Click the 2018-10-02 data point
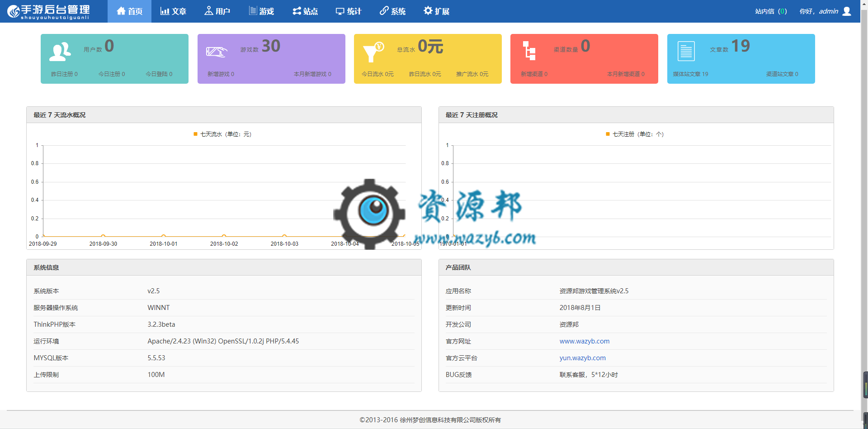The height and width of the screenshot is (429, 868). click(224, 236)
